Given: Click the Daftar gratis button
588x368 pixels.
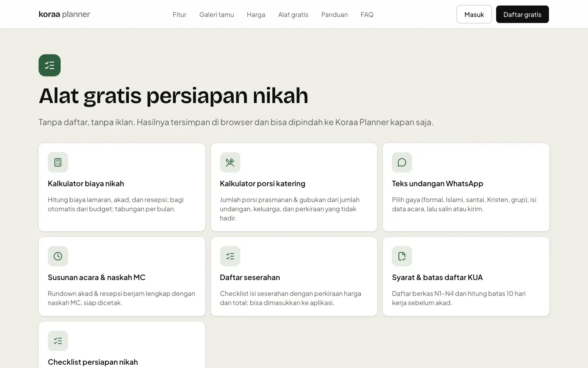Looking at the screenshot, I should pyautogui.click(x=522, y=14).
